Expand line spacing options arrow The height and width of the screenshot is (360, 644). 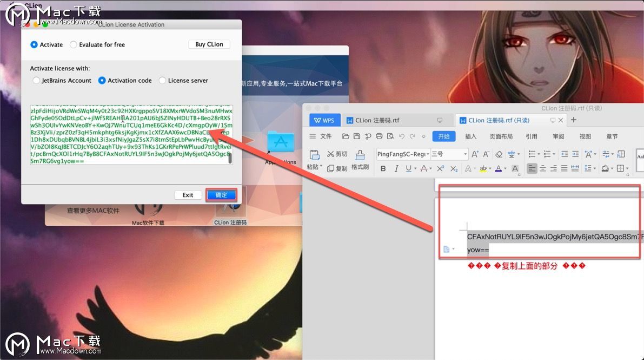click(x=595, y=168)
